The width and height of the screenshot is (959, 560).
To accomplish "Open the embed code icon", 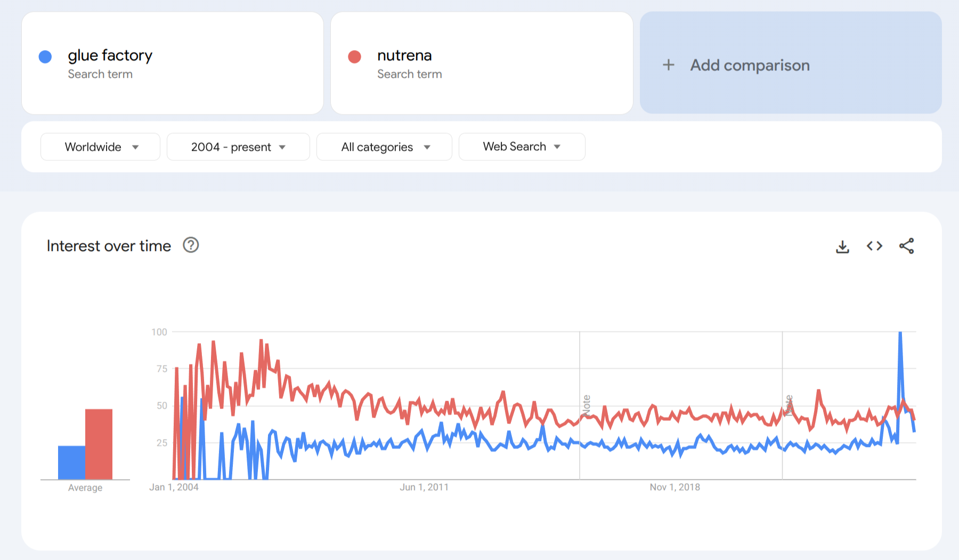I will 874,246.
